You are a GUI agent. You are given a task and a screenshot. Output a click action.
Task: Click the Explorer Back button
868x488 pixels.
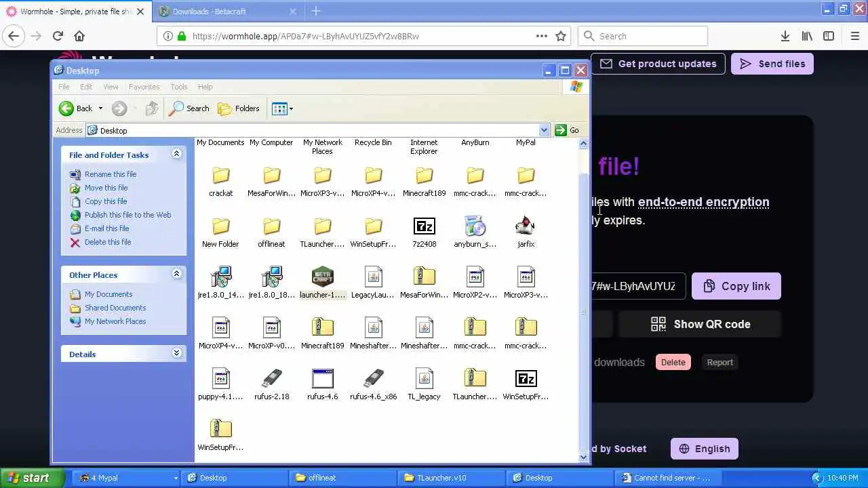coord(76,108)
